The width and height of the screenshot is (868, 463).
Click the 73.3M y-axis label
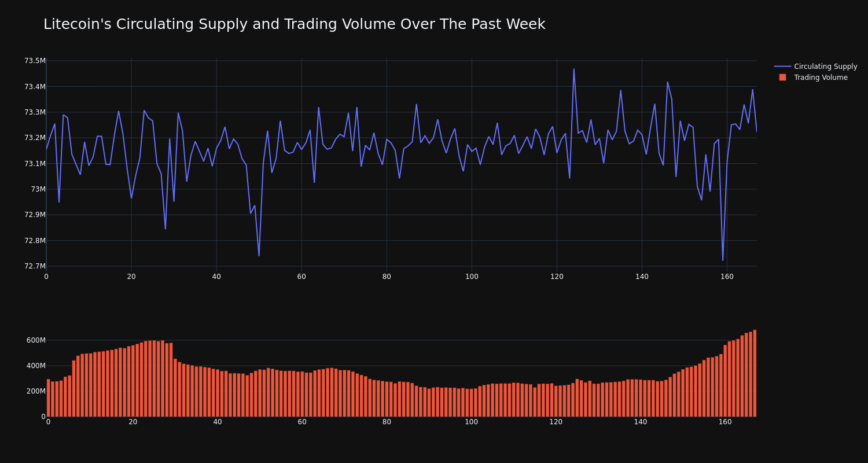35,112
